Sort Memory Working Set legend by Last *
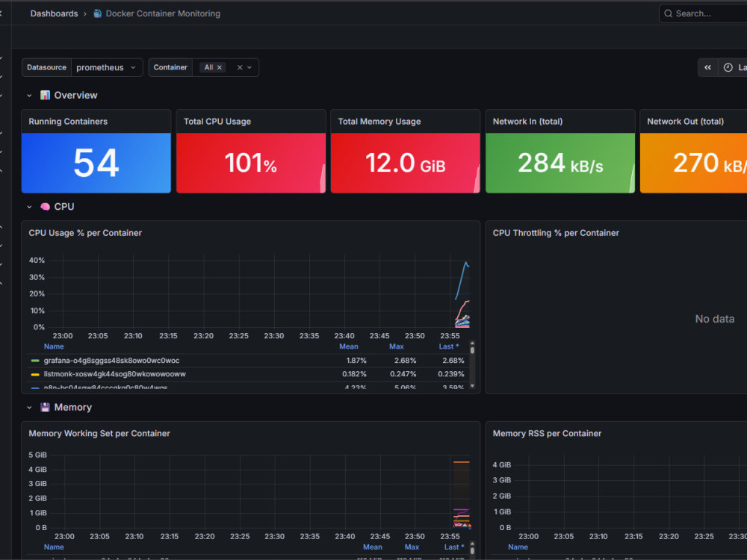The height and width of the screenshot is (560, 747). [x=454, y=547]
